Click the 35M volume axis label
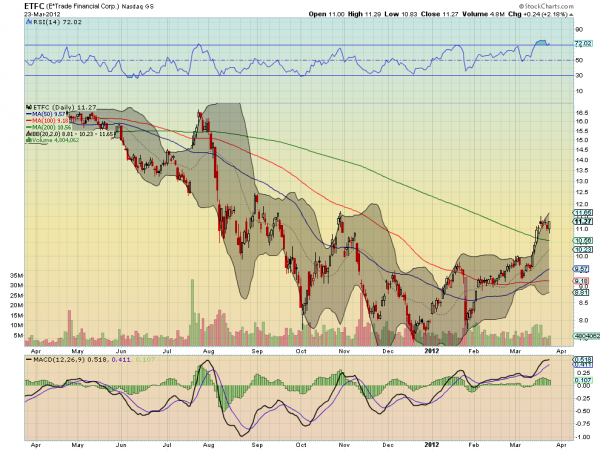The image size is (600, 450). coord(16,276)
